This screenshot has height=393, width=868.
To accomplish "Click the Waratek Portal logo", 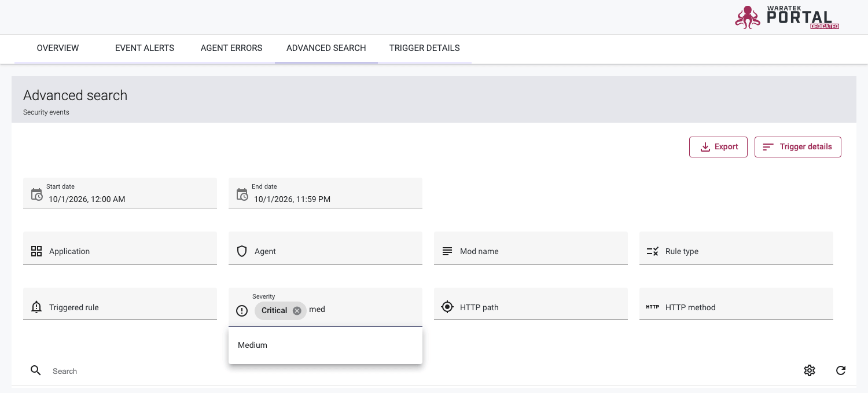I will click(x=787, y=17).
